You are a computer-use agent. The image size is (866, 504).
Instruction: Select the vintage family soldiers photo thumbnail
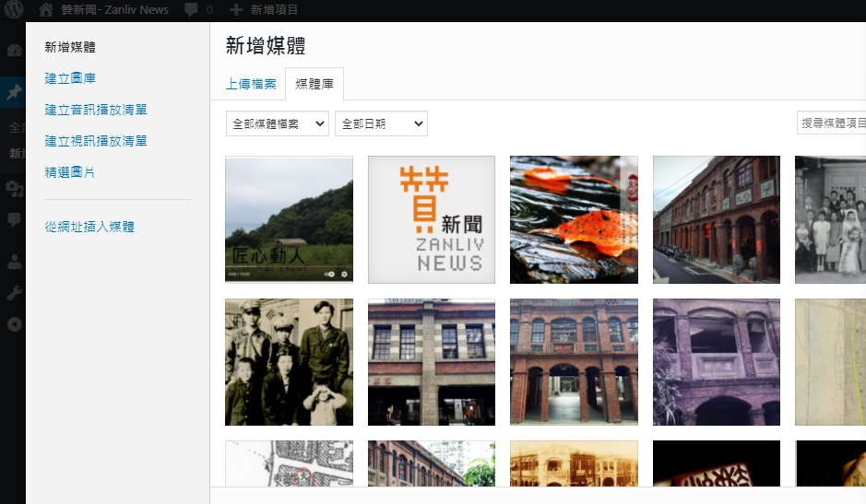click(289, 362)
